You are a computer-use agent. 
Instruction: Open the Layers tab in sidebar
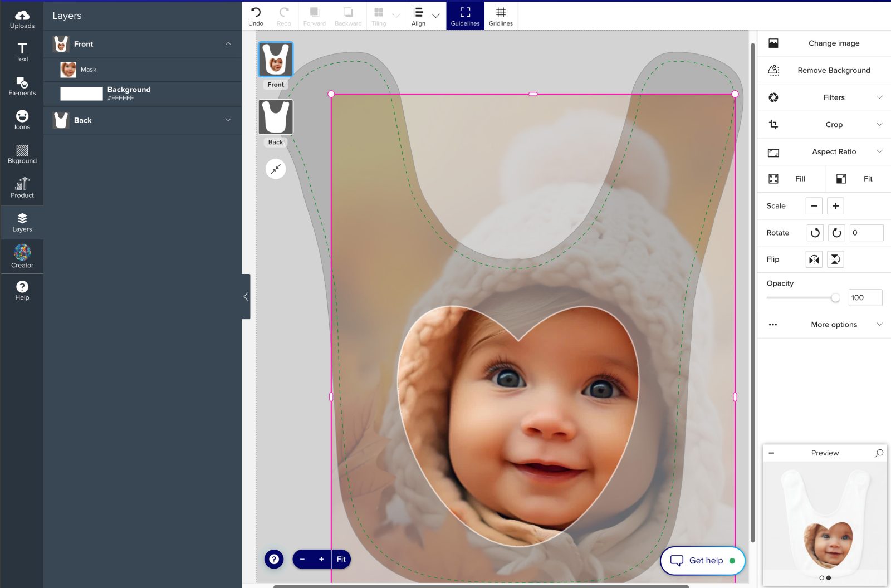[22, 222]
